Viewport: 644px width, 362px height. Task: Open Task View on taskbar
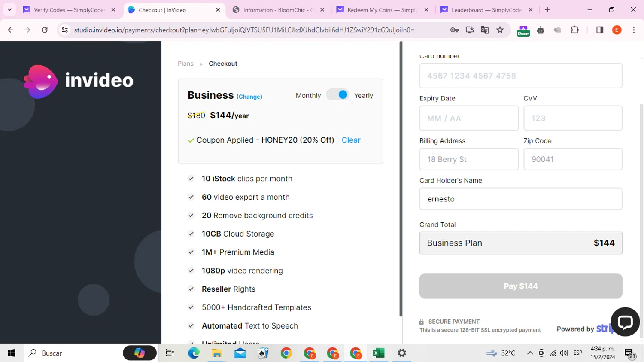pos(170,353)
